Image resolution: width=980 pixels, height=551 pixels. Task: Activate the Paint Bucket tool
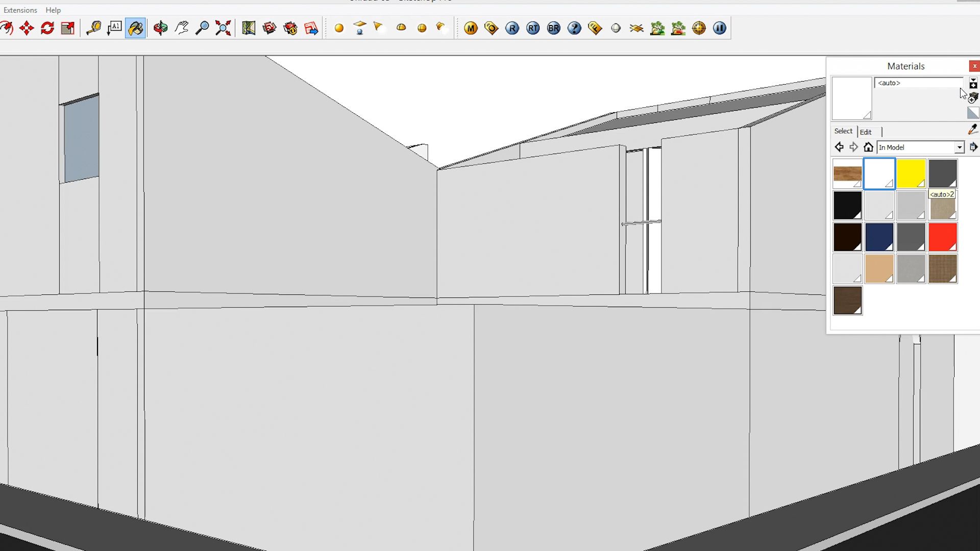click(x=135, y=28)
